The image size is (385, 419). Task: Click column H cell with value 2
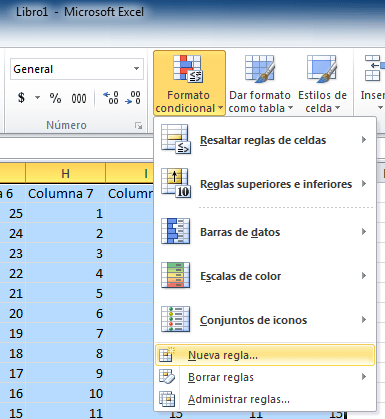[65, 233]
